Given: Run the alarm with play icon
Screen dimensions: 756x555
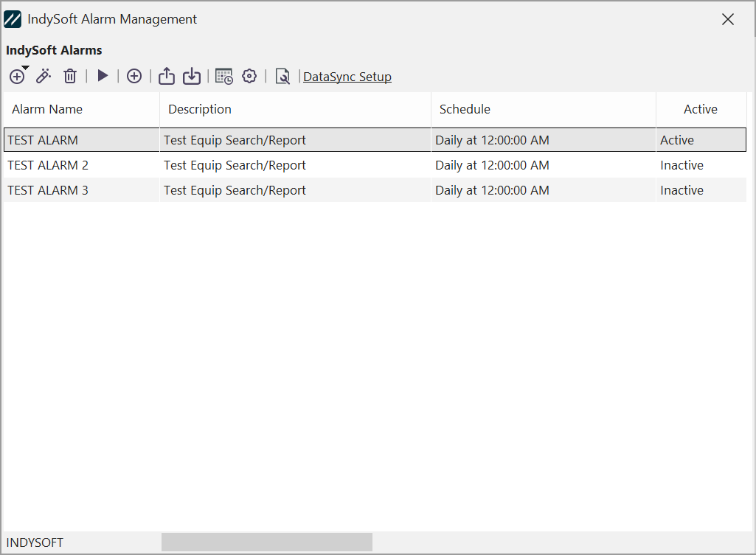Looking at the screenshot, I should click(x=103, y=76).
